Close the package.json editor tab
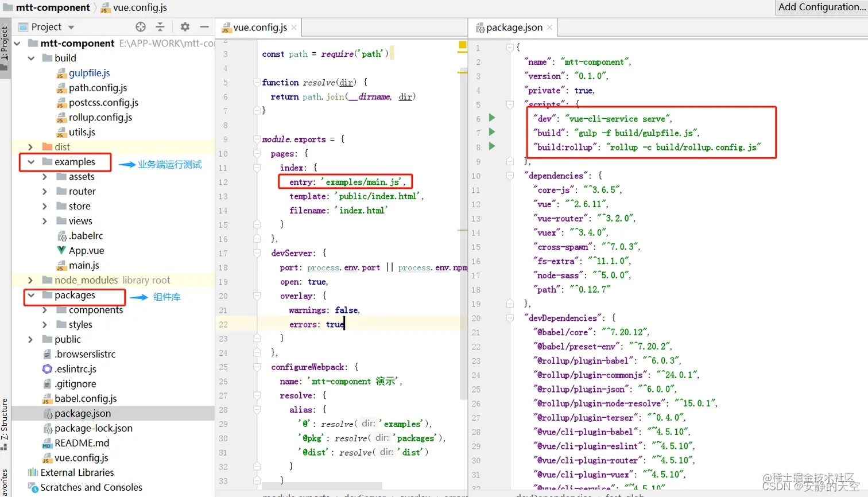 click(549, 28)
